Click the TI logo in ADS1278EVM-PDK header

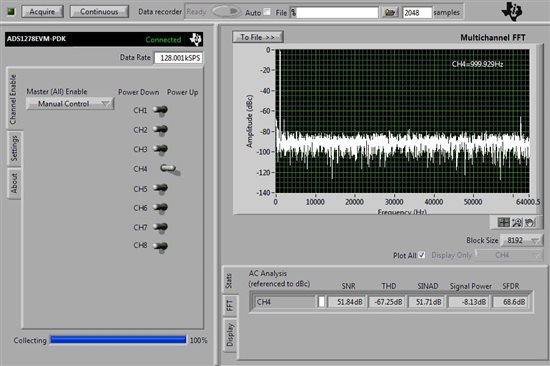[x=195, y=39]
